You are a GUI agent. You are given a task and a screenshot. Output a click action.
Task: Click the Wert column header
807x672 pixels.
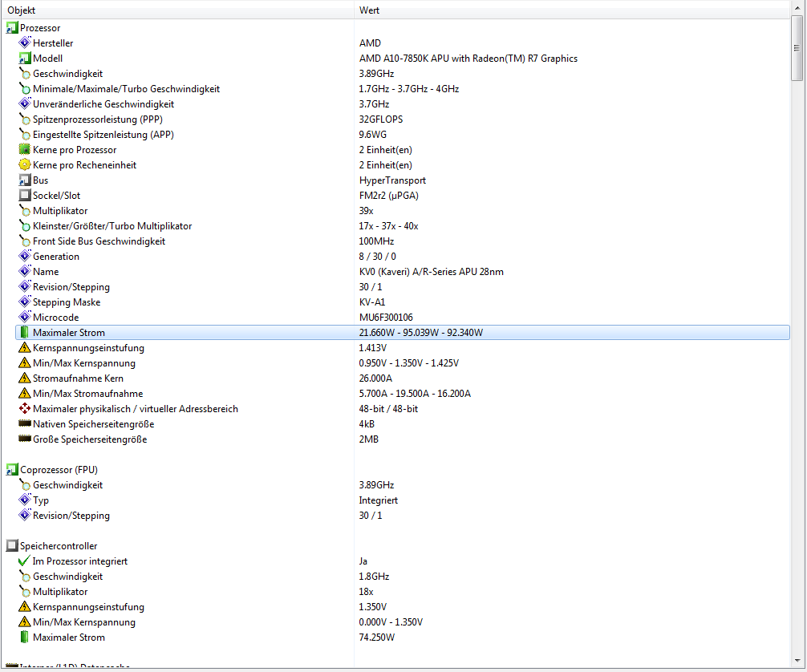571,10
